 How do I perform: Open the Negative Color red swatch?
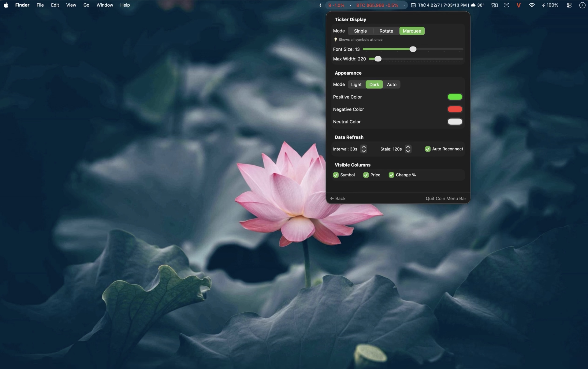pyautogui.click(x=455, y=109)
